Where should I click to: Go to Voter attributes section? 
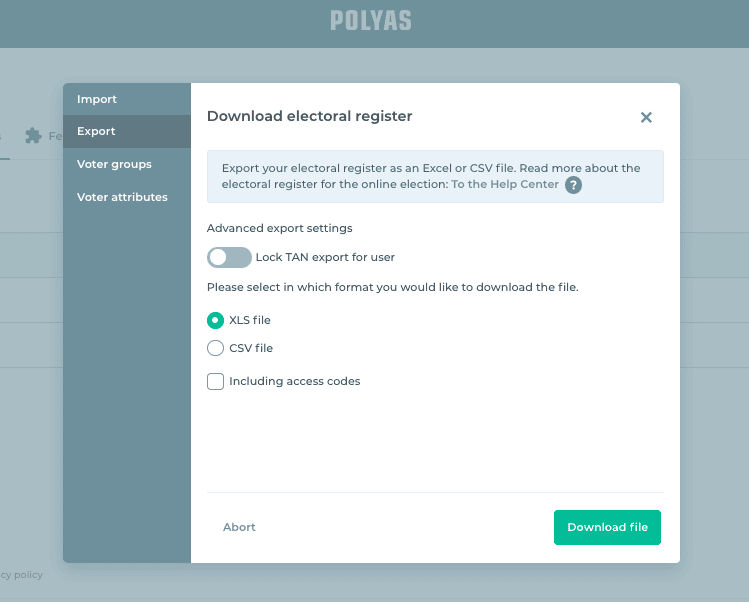pos(122,197)
